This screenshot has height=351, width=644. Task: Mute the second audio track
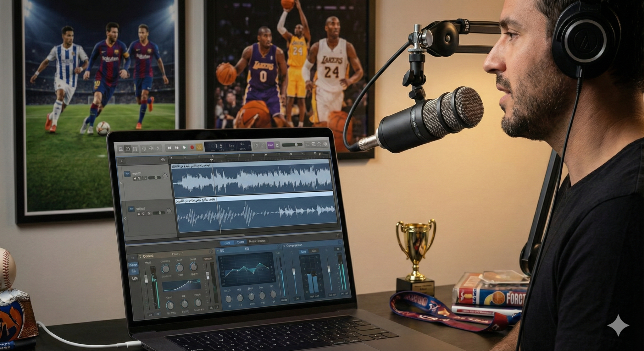pyautogui.click(x=139, y=214)
